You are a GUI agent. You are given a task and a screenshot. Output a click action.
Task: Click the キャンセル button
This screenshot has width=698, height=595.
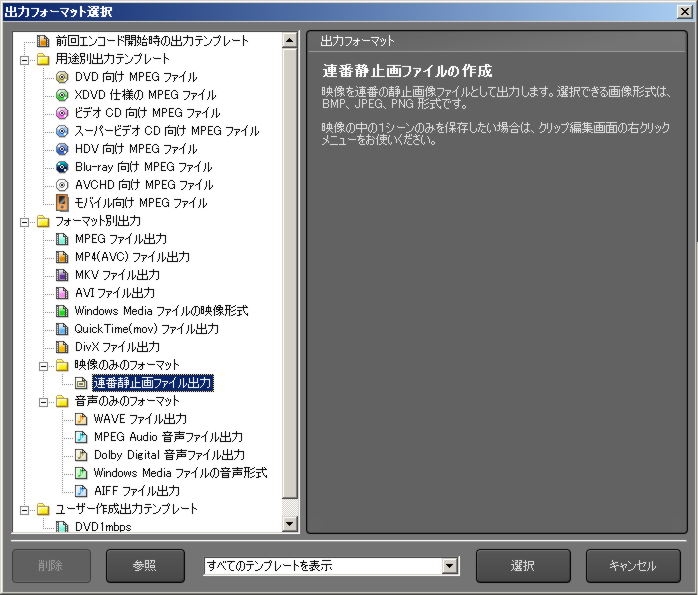point(633,566)
